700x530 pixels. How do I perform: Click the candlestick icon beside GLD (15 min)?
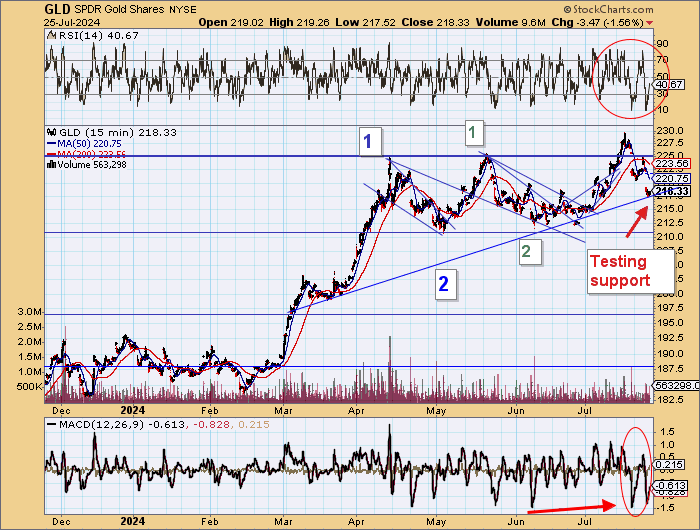click(x=52, y=132)
